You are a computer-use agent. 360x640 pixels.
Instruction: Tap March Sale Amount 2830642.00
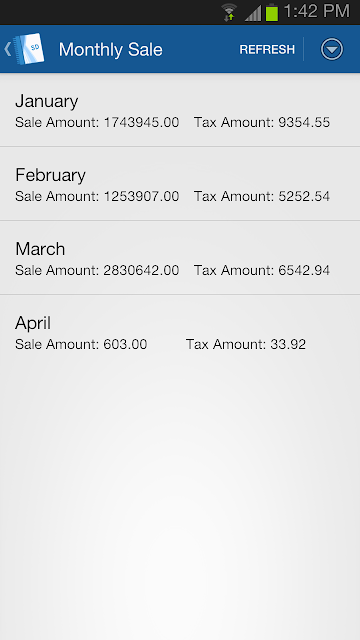97,270
